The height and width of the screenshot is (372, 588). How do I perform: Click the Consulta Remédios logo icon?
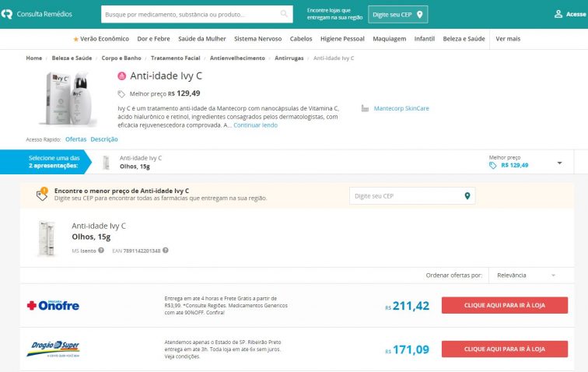(x=7, y=14)
